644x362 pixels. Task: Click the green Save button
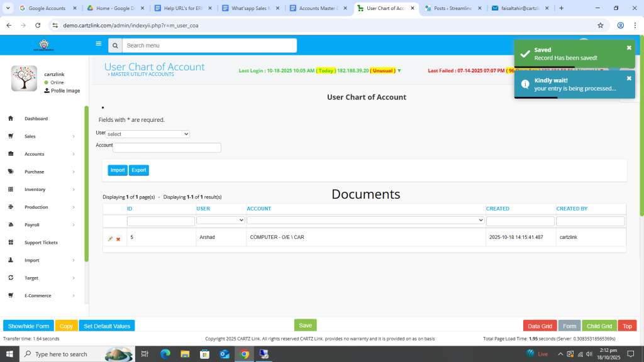coord(305,325)
